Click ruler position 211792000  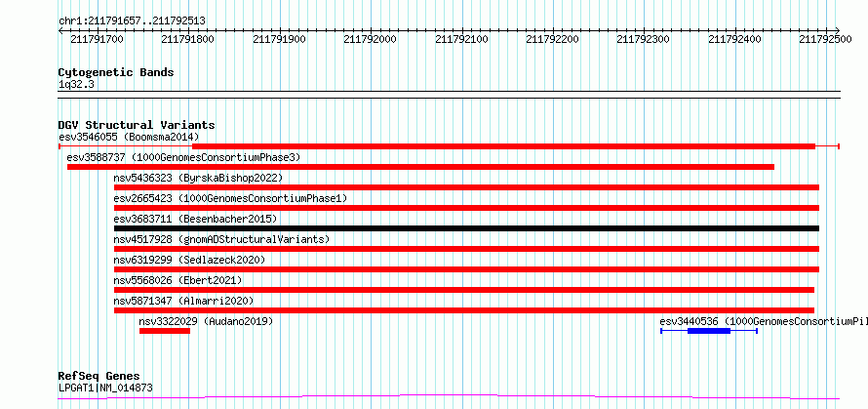tap(371, 39)
